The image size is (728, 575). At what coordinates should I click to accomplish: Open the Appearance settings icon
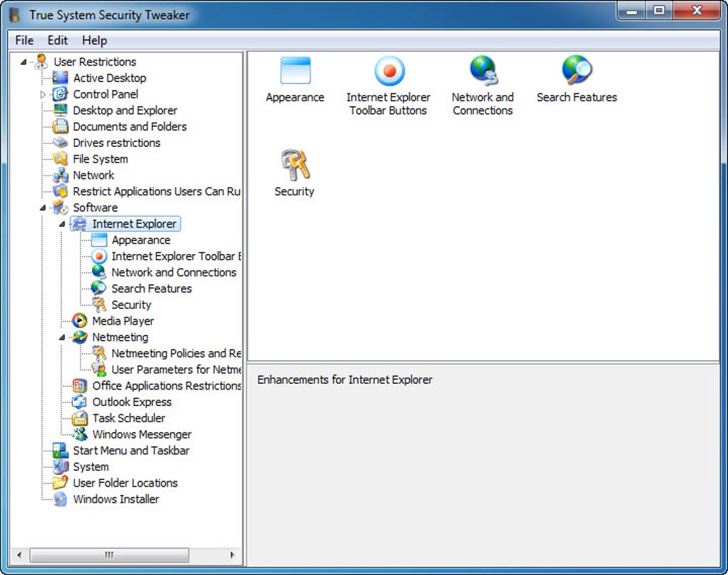tap(294, 71)
